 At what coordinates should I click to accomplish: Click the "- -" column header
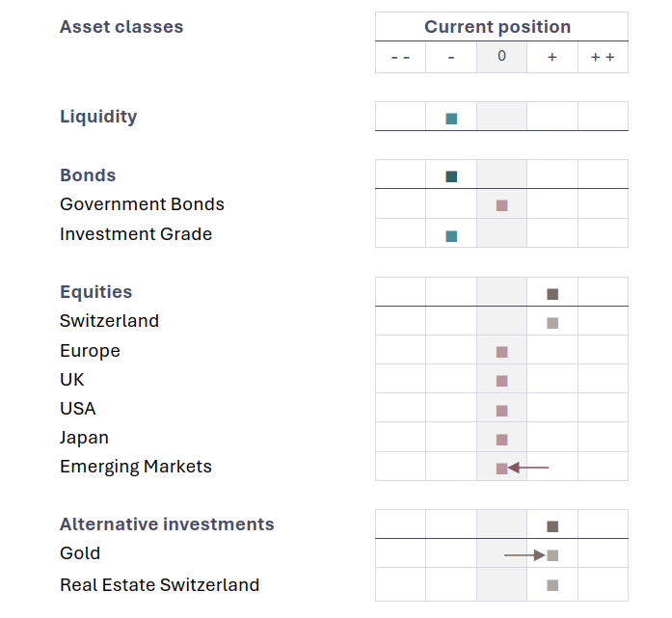(400, 57)
